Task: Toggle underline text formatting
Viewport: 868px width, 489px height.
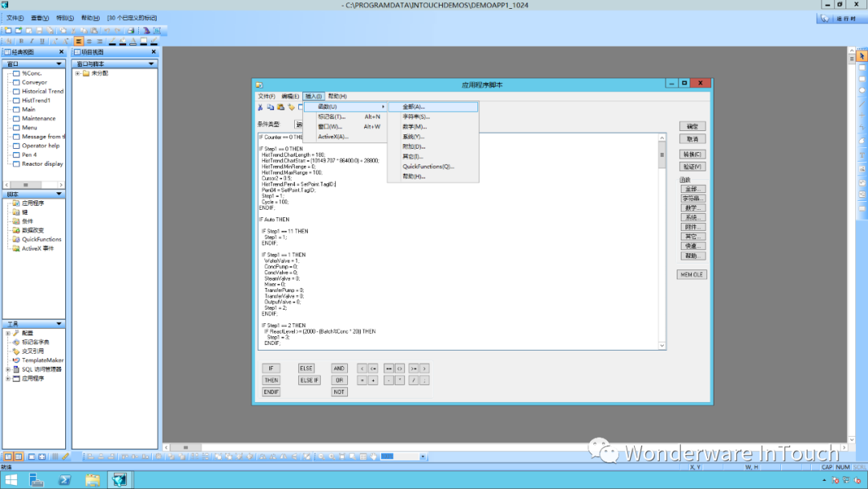Action: (x=42, y=41)
